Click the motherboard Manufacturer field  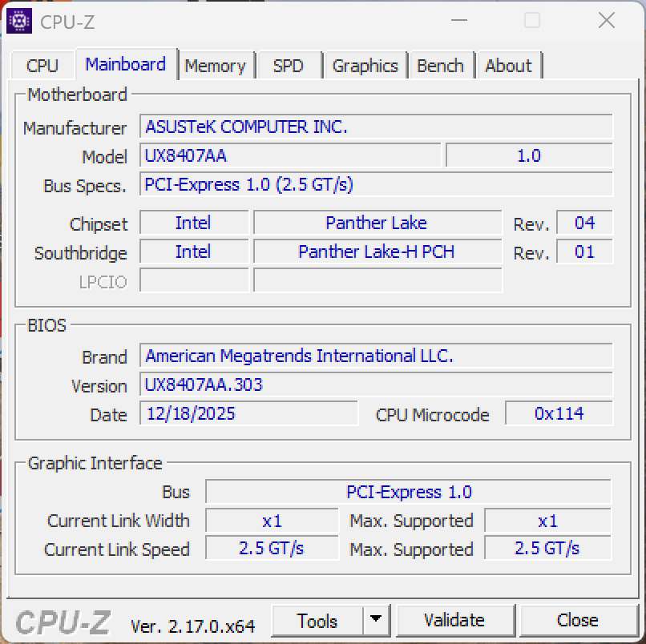(375, 127)
